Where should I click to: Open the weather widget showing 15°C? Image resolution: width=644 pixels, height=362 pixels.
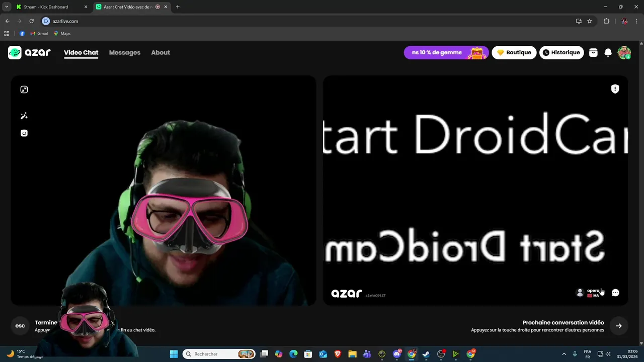pyautogui.click(x=25, y=354)
